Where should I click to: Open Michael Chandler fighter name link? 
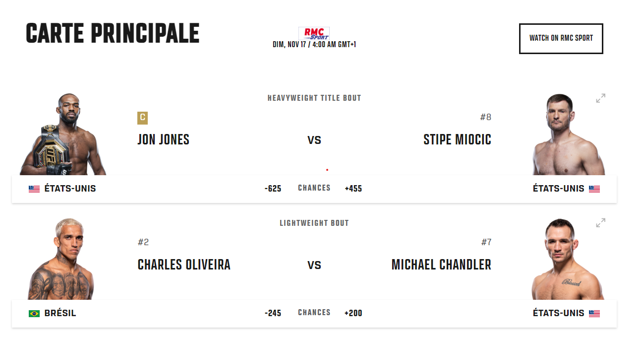click(441, 265)
